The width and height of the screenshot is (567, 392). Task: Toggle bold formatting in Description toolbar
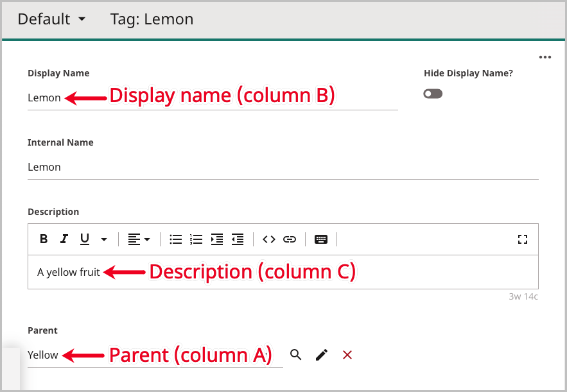tap(44, 239)
